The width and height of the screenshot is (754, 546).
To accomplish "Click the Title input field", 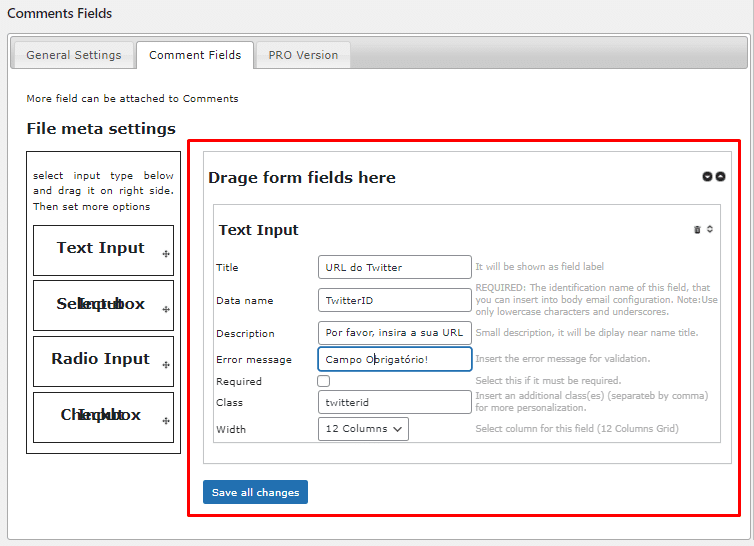I will tap(394, 267).
